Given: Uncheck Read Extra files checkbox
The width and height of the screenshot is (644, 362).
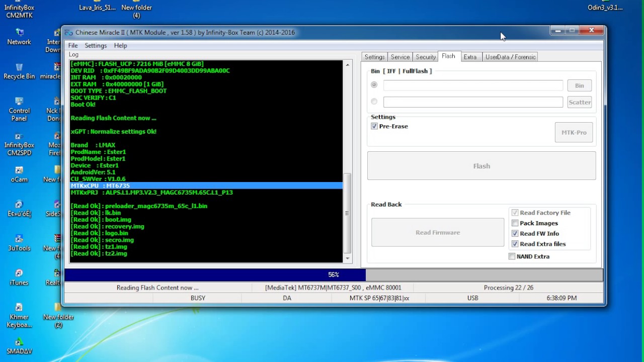Looking at the screenshot, I should (x=515, y=244).
